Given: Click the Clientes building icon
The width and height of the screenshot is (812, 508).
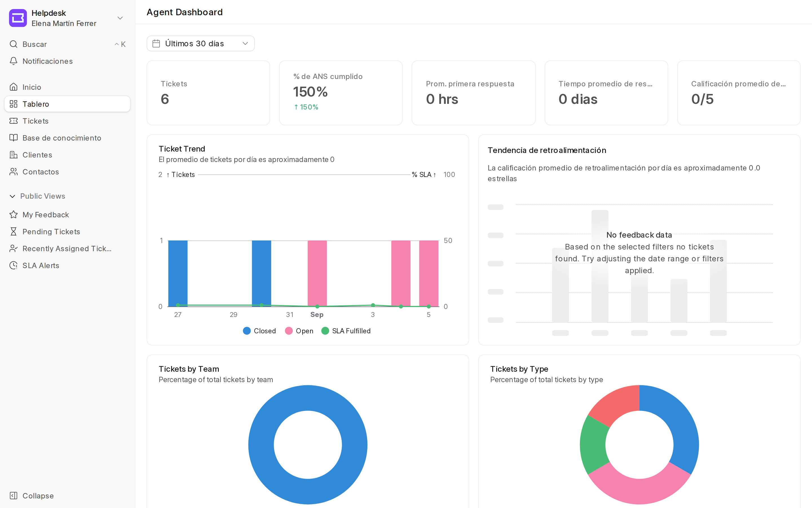Looking at the screenshot, I should pyautogui.click(x=14, y=155).
